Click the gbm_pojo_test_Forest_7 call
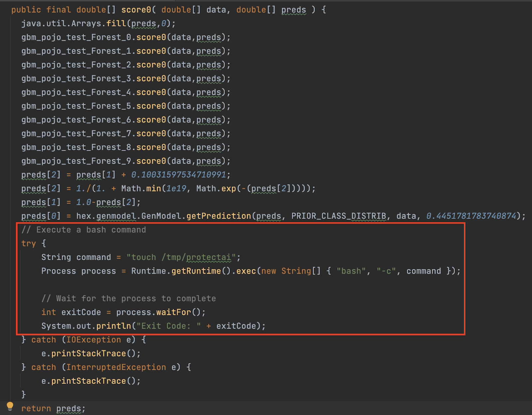 [x=126, y=134]
